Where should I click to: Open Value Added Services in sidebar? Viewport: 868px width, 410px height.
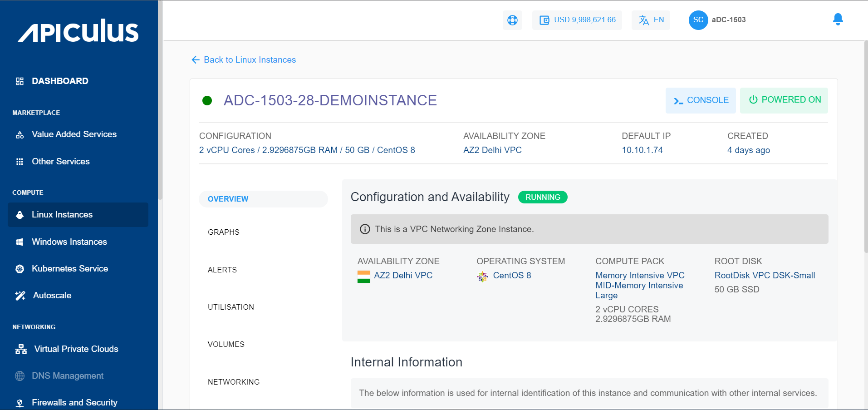tap(74, 134)
